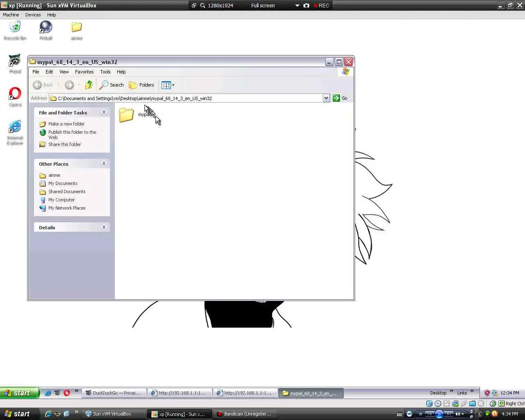525x420 pixels.
Task: Open the Internet Explorer desktop shortcut
Action: (15, 133)
